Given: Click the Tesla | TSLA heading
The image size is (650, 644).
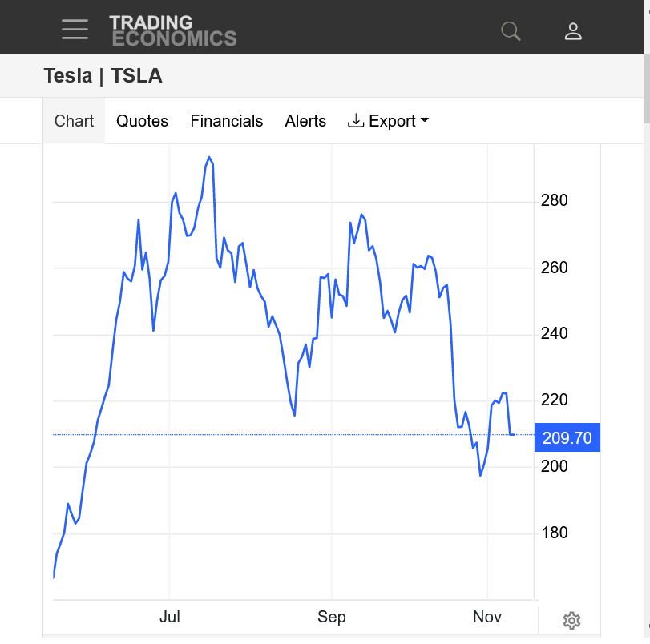Looking at the screenshot, I should 103,76.
